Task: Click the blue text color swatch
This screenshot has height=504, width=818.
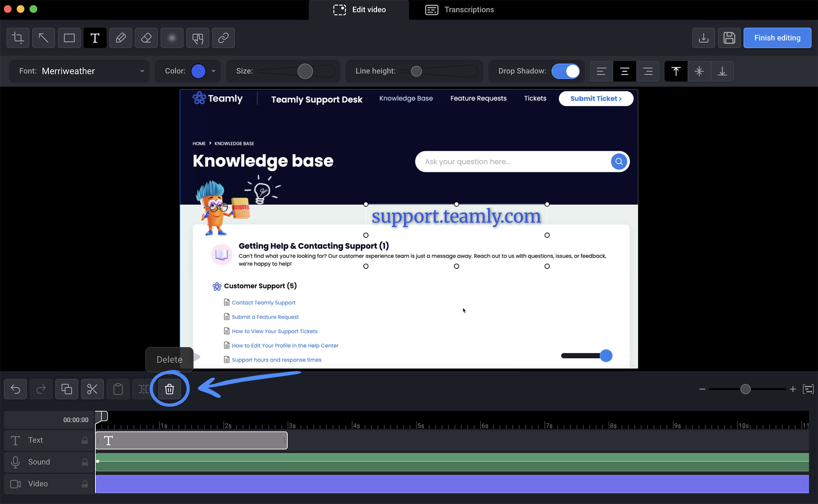Action: (x=198, y=71)
